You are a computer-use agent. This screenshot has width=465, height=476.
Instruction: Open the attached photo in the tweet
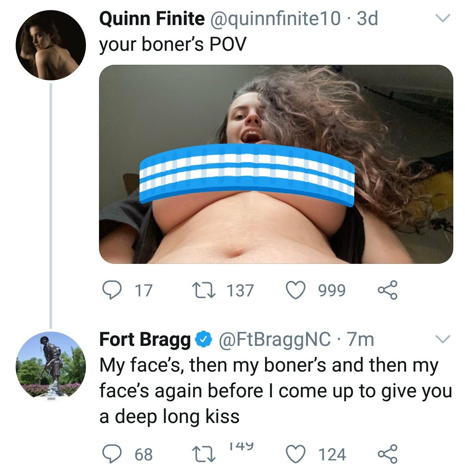pyautogui.click(x=275, y=164)
